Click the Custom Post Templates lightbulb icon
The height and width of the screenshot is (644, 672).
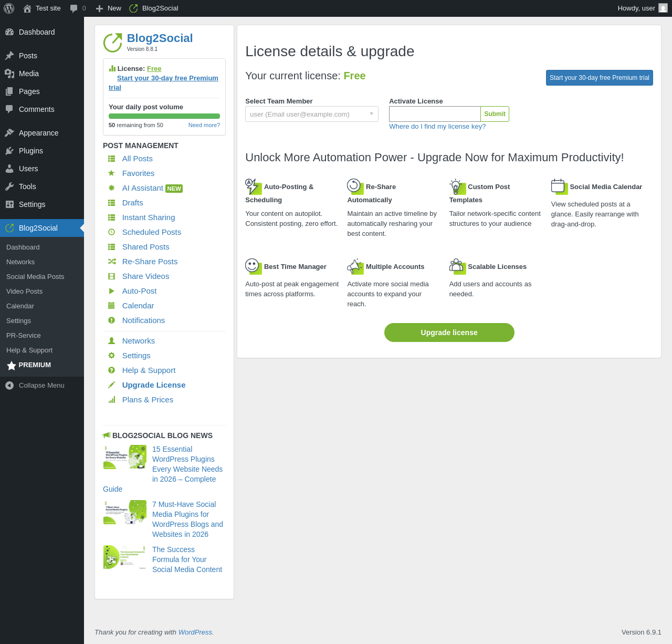[457, 186]
